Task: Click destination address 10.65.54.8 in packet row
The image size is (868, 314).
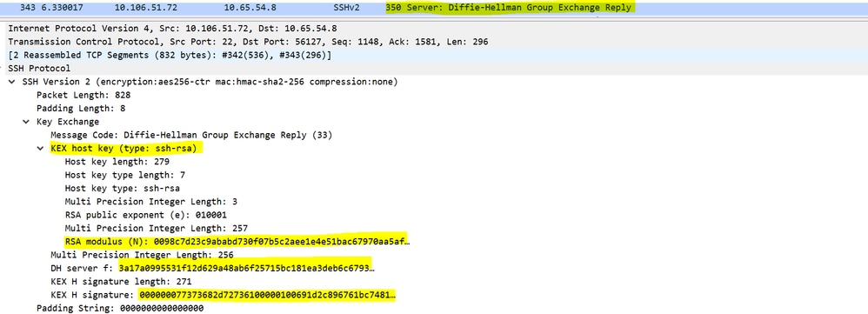Action: point(250,8)
